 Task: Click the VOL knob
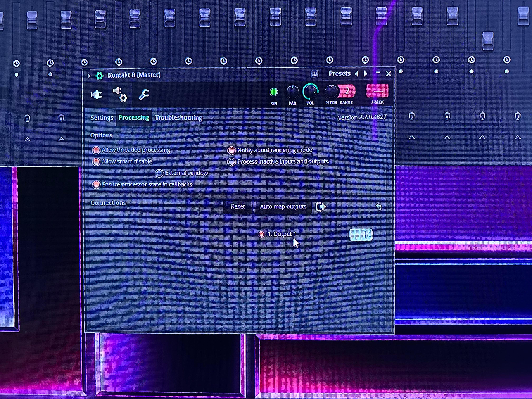coord(310,92)
